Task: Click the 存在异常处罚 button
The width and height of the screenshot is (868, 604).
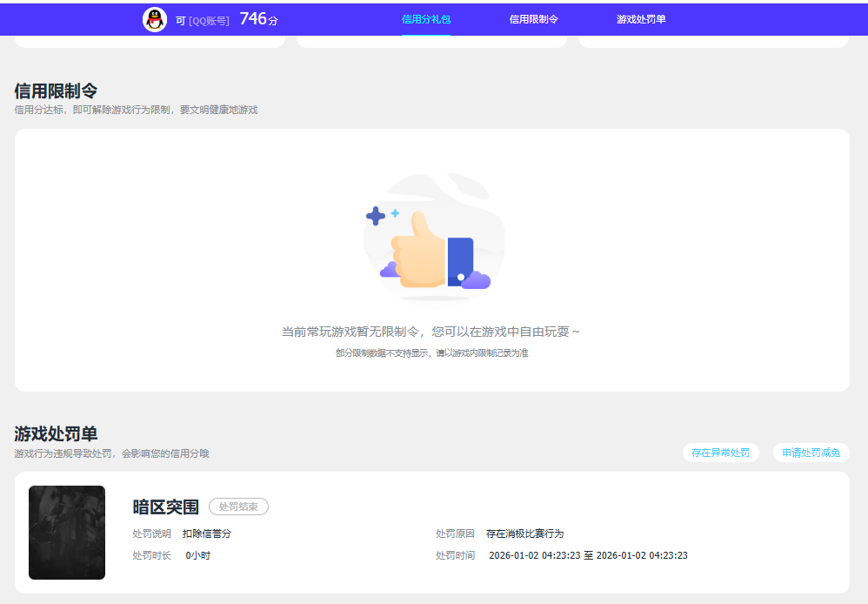Action: pyautogui.click(x=720, y=452)
